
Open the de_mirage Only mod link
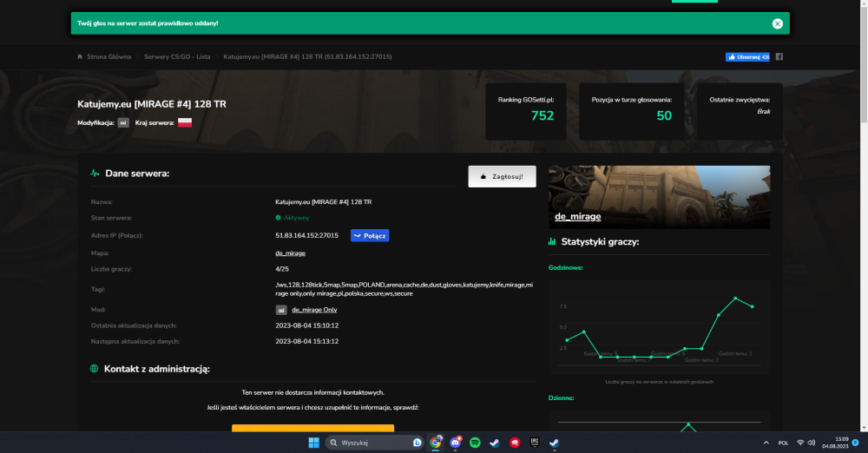(x=314, y=310)
